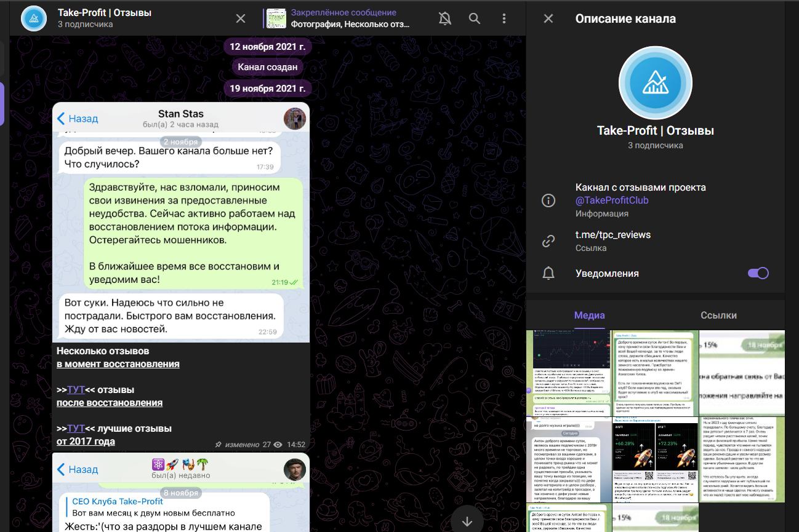Screen dimensions: 799x532
Task: Click the Take-Profit channel avatar in header
Action: pyautogui.click(x=34, y=18)
